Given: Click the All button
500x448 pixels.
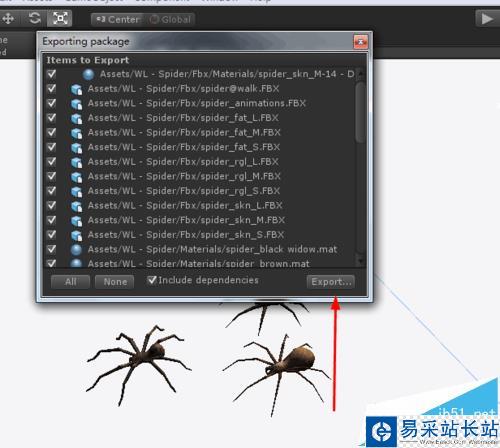Looking at the screenshot, I should pos(70,282).
